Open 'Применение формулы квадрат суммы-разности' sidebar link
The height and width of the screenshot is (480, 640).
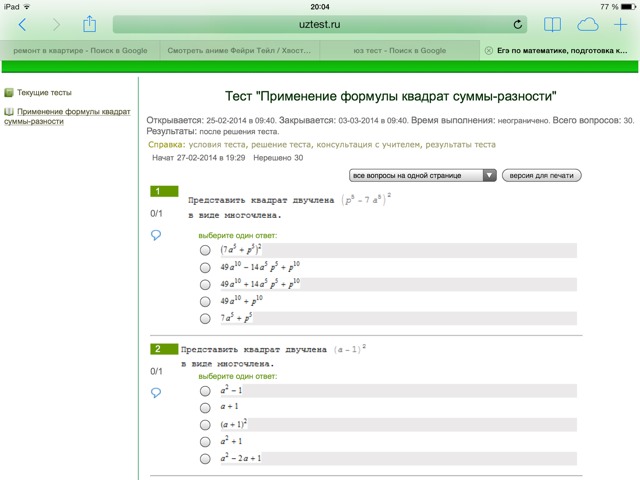tap(67, 116)
